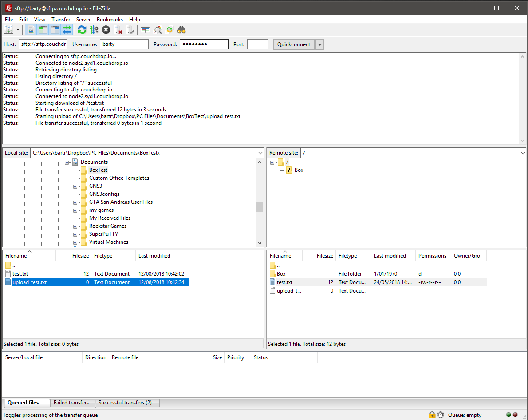This screenshot has height=420, width=528.
Task: Cancel the current operation
Action: (x=106, y=30)
